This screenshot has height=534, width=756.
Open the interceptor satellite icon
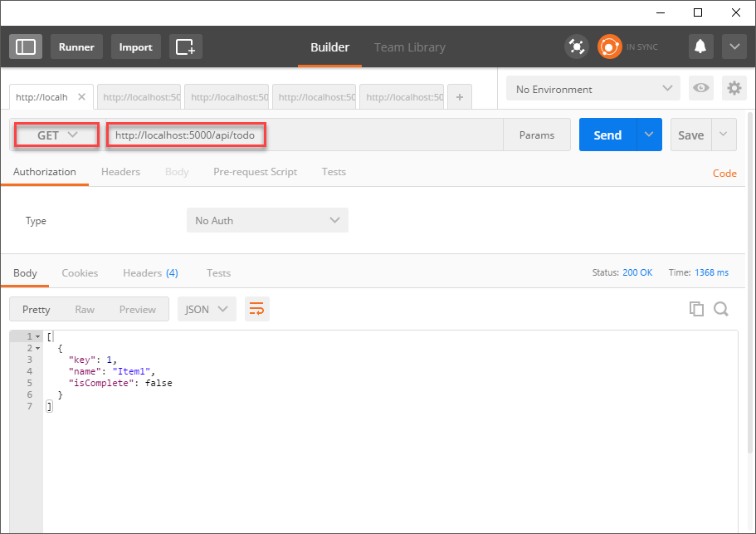(x=576, y=47)
